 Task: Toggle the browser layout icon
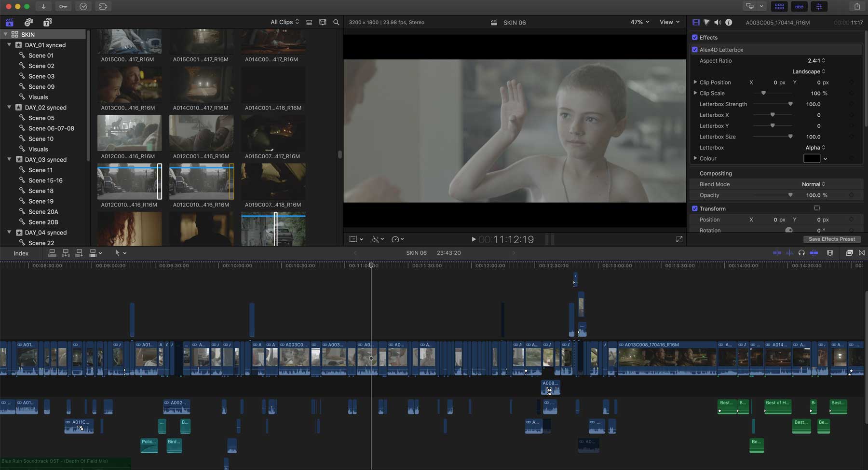[x=779, y=6]
